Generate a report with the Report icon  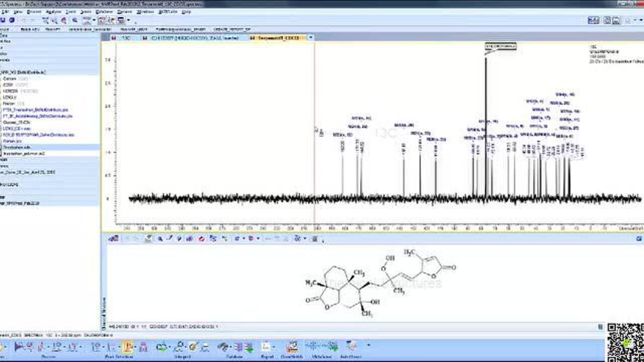[266, 347]
